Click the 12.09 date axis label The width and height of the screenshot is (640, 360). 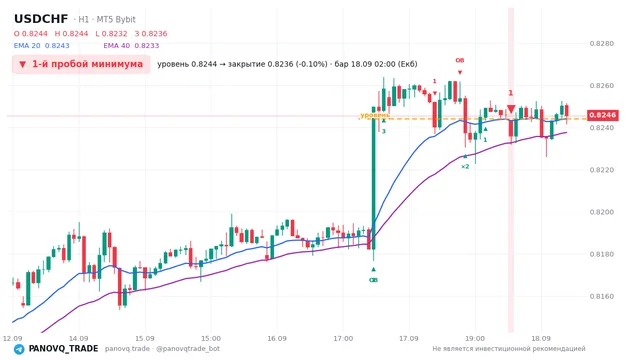click(x=12, y=339)
